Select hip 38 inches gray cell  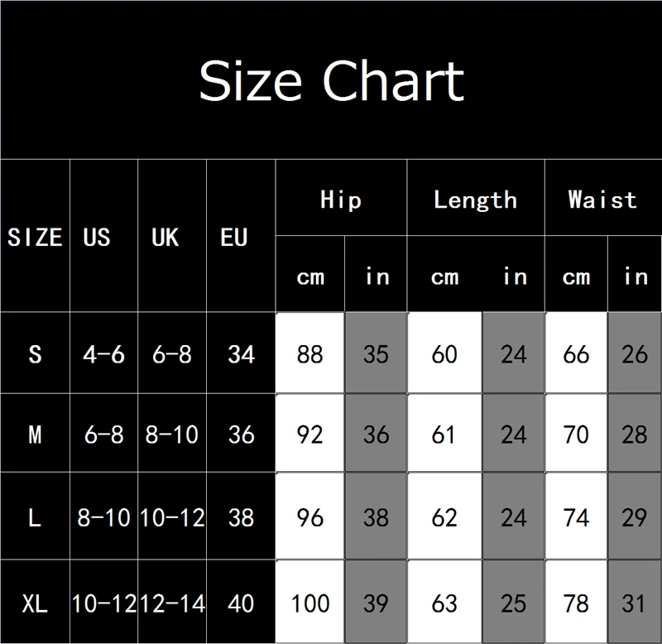click(376, 516)
